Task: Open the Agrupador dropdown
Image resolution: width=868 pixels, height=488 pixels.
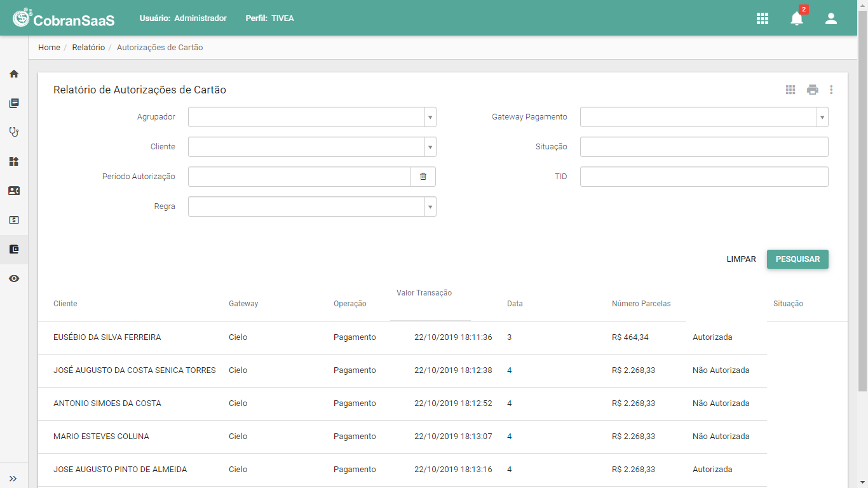Action: 312,117
